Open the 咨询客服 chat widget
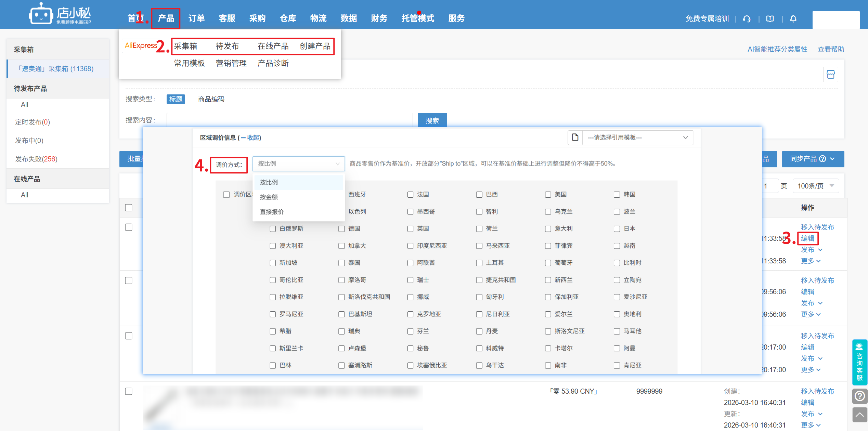 tap(859, 362)
